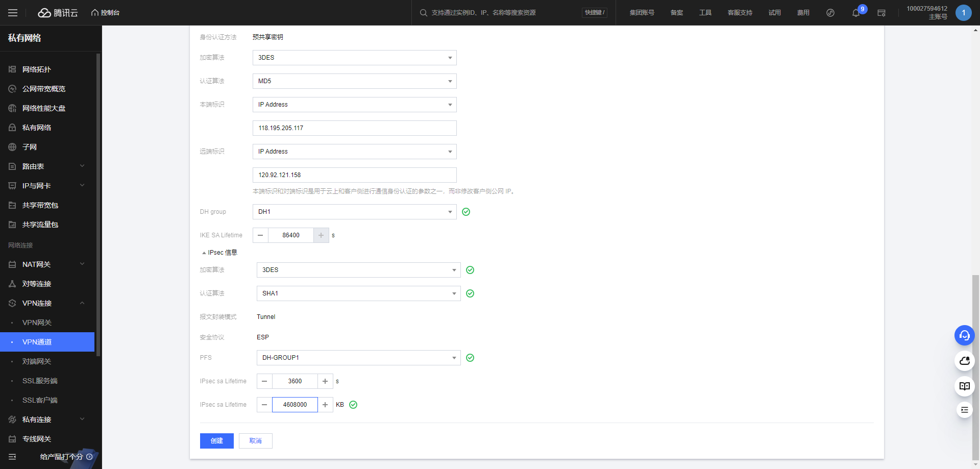Open the PFS DH-GROUP1 dropdown
The height and width of the screenshot is (469, 980).
click(358, 358)
